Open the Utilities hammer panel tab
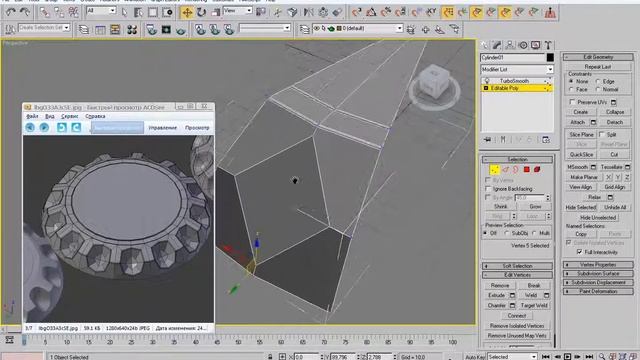Viewport: 640px width, 360px height. click(548, 45)
